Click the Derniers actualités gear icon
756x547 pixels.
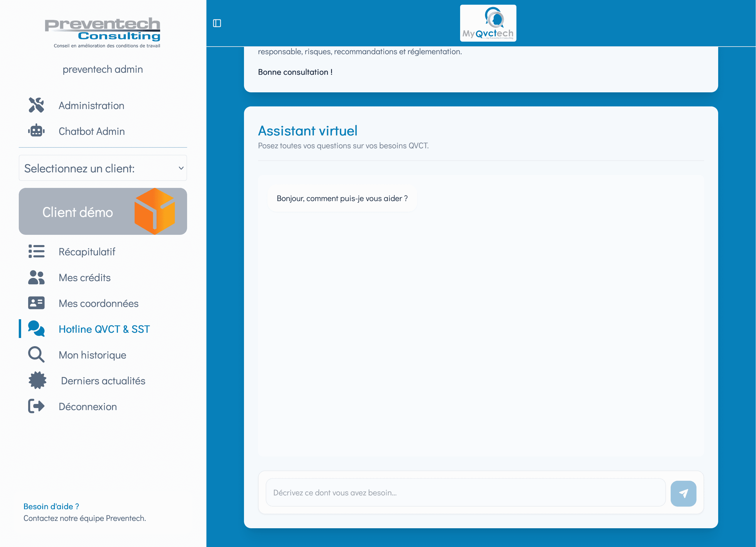37,380
